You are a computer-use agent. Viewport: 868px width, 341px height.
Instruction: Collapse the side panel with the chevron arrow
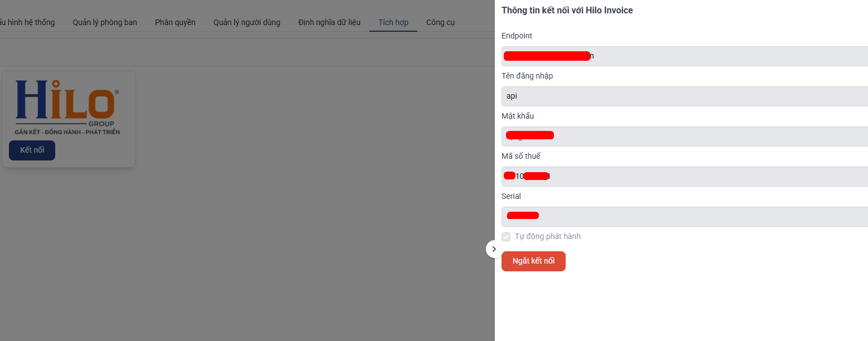[494, 249]
